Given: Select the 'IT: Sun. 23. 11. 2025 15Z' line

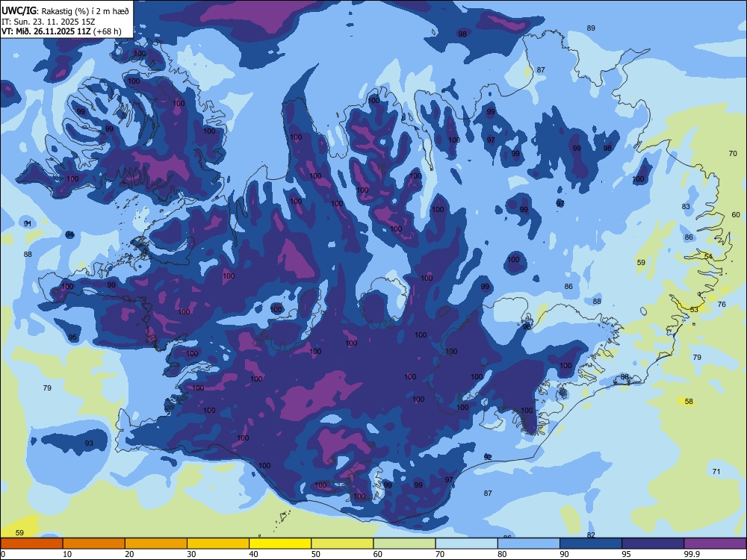Looking at the screenshot, I should (49, 22).
